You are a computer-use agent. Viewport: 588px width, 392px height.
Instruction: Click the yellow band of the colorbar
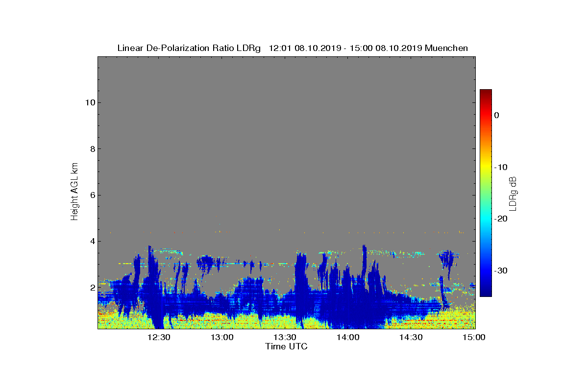click(x=486, y=167)
